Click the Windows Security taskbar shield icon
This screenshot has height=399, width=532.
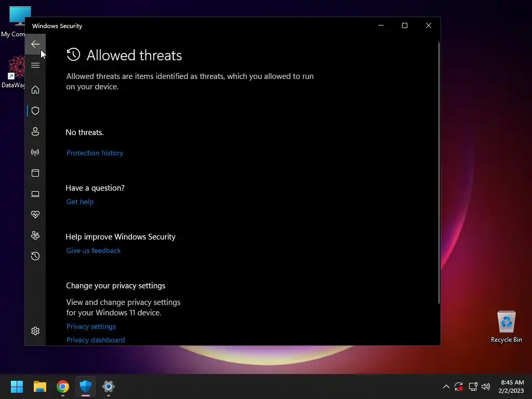[x=86, y=387]
